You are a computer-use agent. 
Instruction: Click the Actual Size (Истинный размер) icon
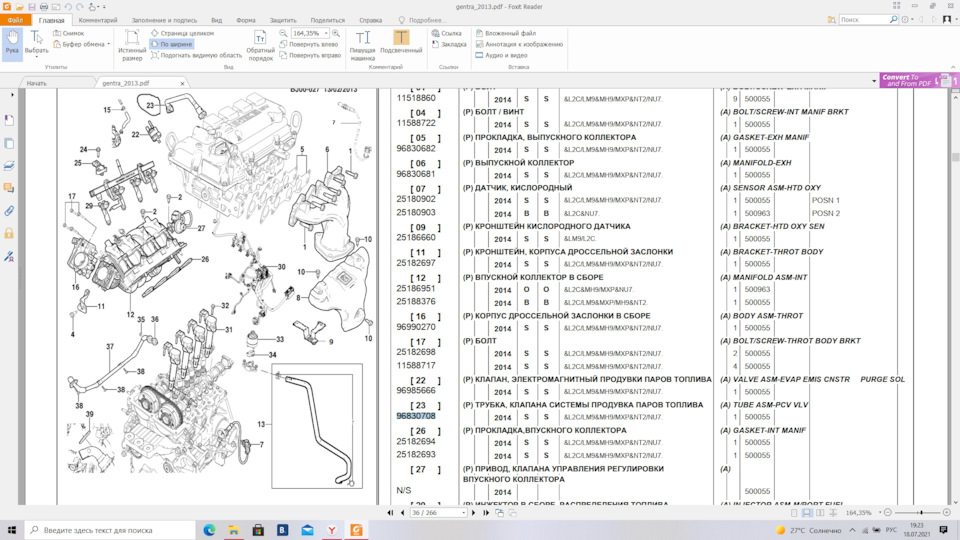point(132,44)
